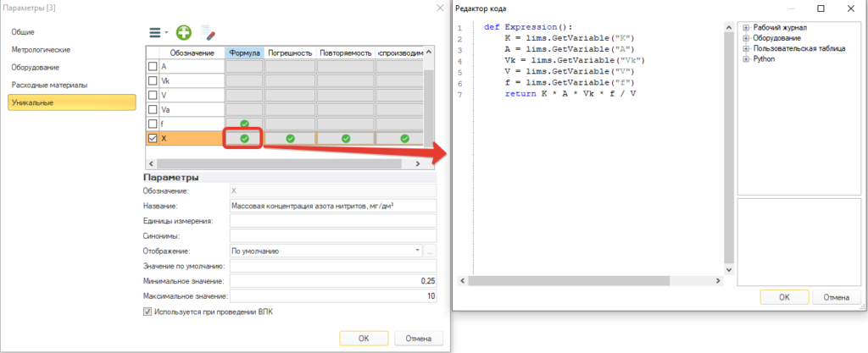
Task: Expand Рабочий журнал tree node
Action: (746, 27)
